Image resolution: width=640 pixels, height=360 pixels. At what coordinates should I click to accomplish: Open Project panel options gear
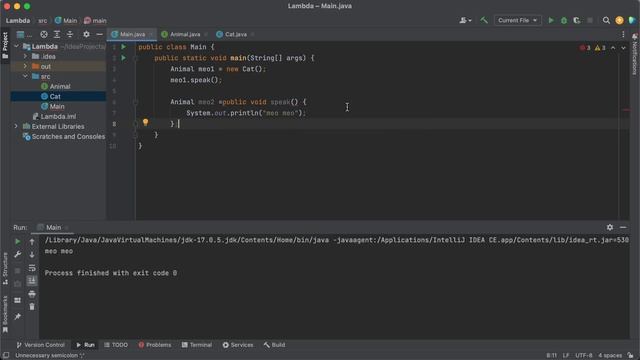pos(86,34)
